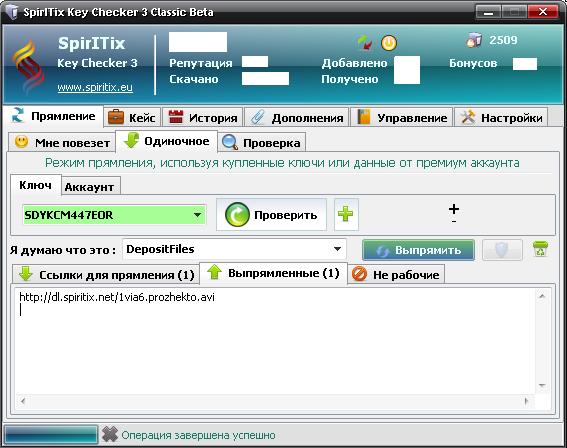
Task: Click the Бонусов label
Action: pyautogui.click(x=473, y=63)
